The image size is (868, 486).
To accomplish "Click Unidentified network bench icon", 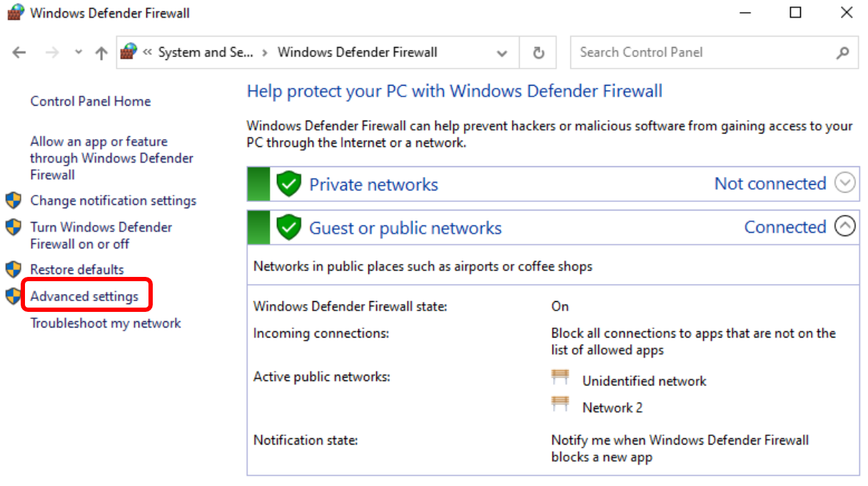I will tap(560, 378).
